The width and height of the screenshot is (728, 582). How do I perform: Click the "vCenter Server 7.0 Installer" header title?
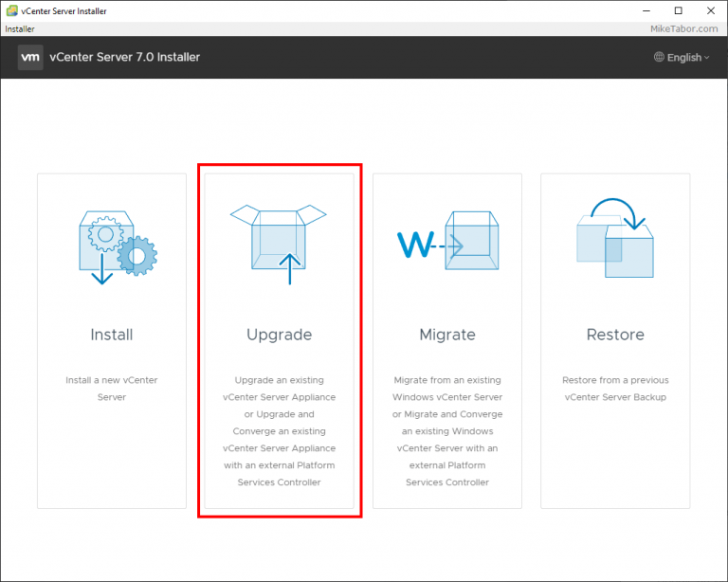pyautogui.click(x=124, y=57)
